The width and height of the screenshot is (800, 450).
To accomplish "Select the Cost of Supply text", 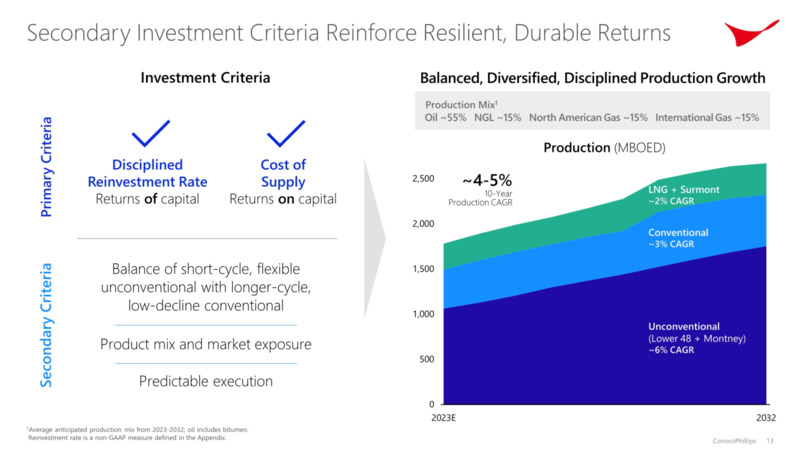I will pyautogui.click(x=283, y=173).
